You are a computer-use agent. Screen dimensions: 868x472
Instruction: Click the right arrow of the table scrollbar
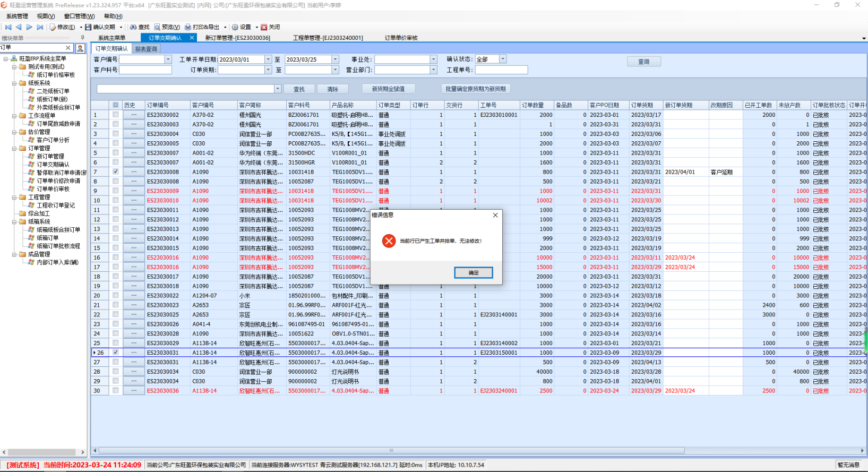point(863,450)
